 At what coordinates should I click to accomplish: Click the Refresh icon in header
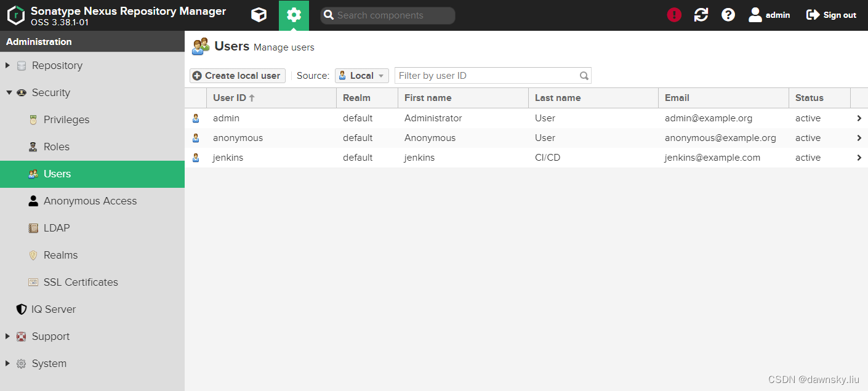pyautogui.click(x=701, y=15)
